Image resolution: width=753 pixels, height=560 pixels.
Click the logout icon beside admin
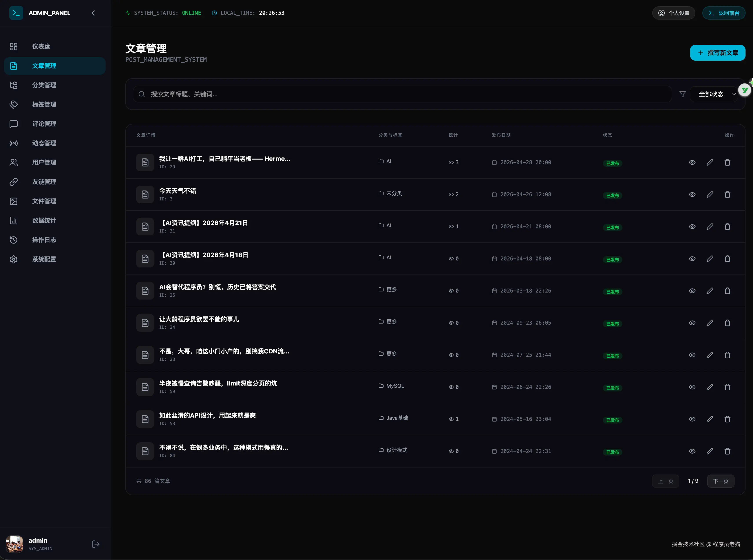(96, 544)
